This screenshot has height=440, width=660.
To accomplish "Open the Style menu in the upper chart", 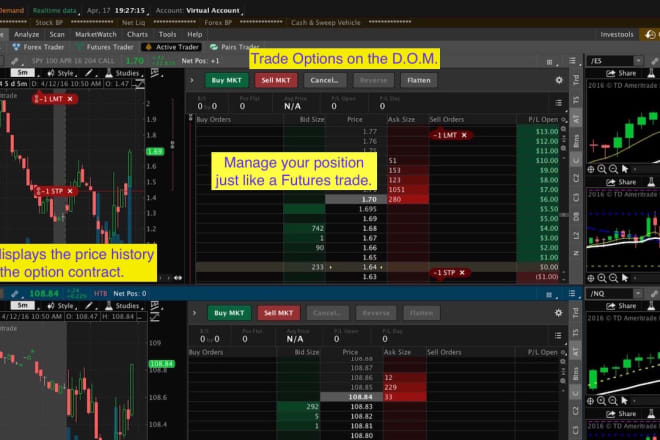I will (x=61, y=73).
